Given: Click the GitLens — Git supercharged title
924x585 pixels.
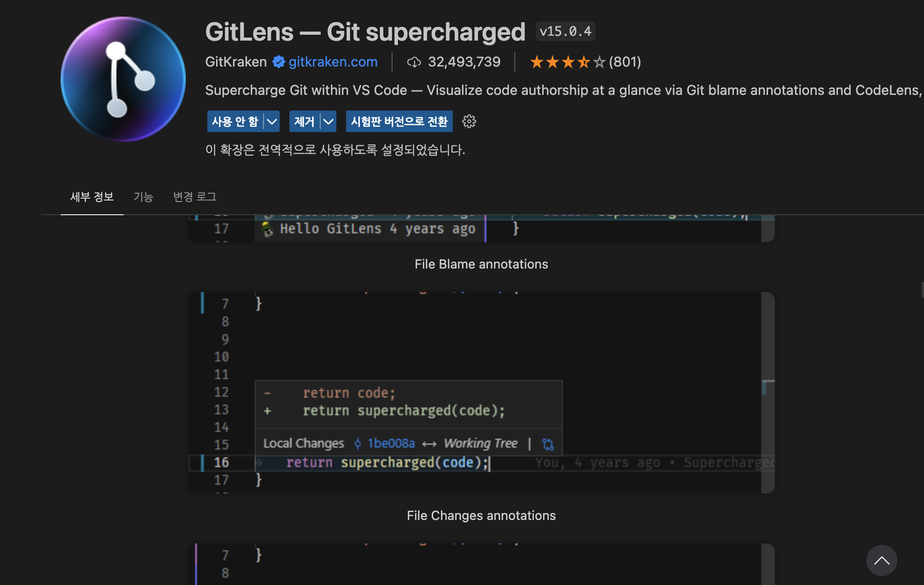Looking at the screenshot, I should 365,32.
